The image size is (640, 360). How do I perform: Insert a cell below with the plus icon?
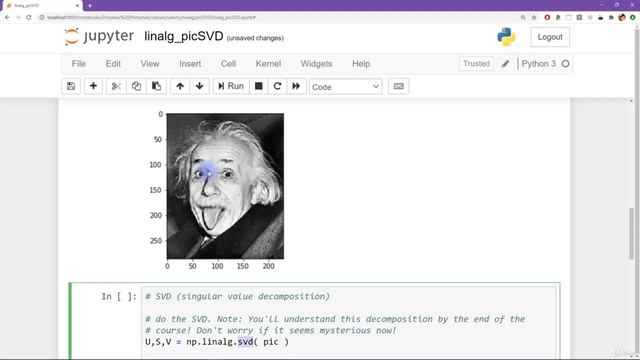tap(93, 87)
